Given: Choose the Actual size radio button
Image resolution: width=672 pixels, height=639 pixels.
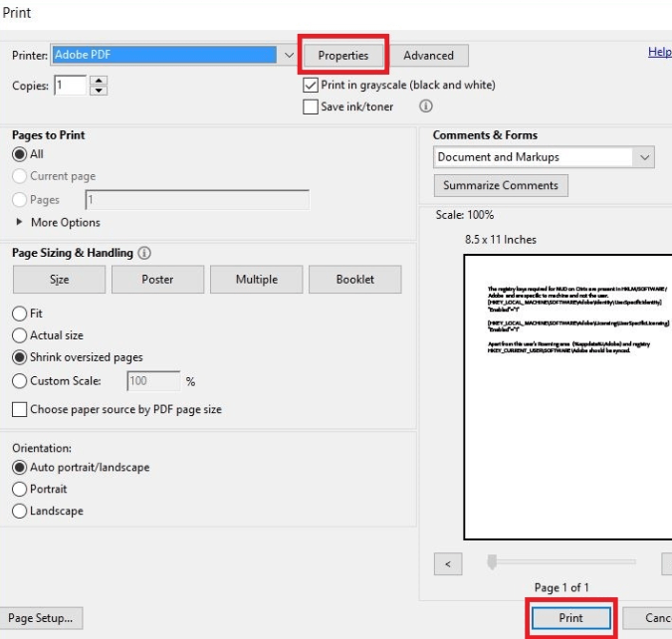Looking at the screenshot, I should [x=19, y=335].
